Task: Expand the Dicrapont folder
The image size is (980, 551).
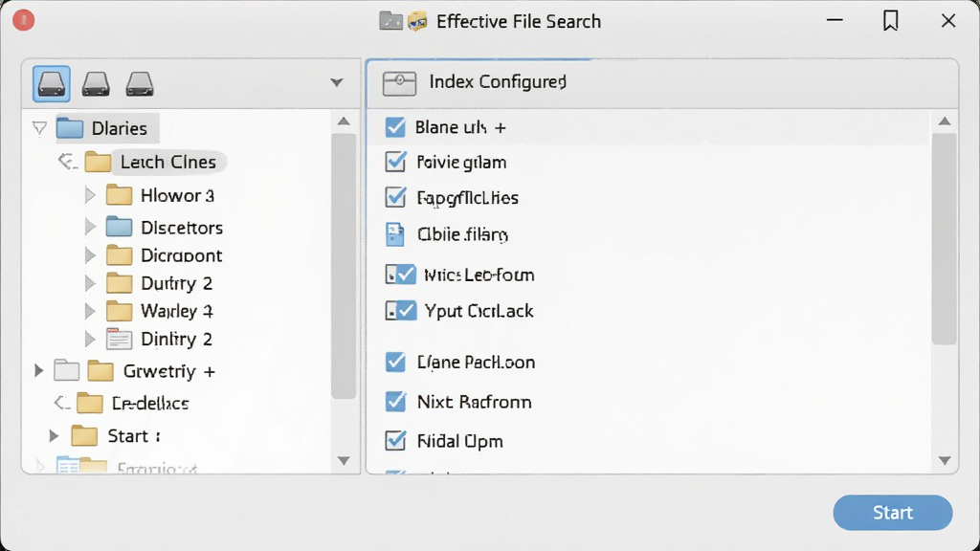Action: point(90,255)
